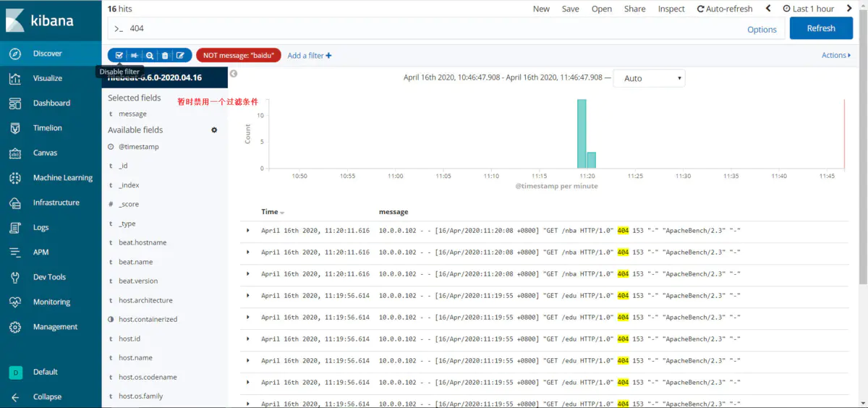868x408 pixels.
Task: Pin the filter across all apps
Action: (x=135, y=55)
